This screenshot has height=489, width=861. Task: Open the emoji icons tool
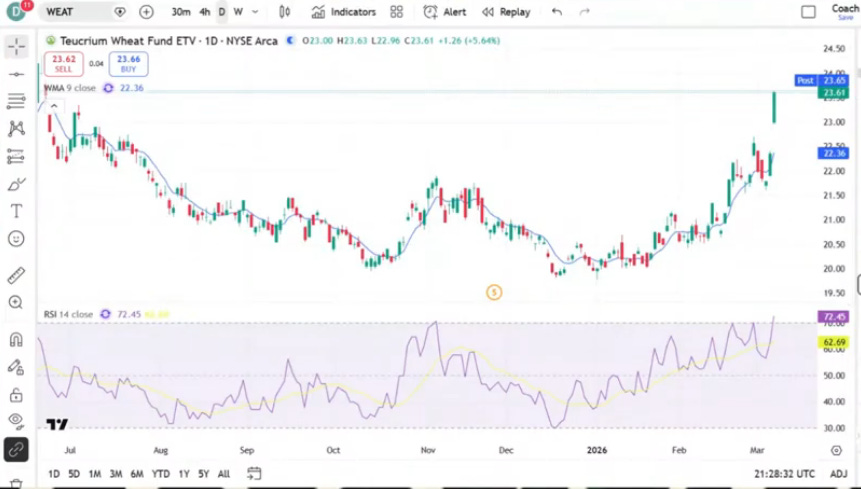coord(16,239)
